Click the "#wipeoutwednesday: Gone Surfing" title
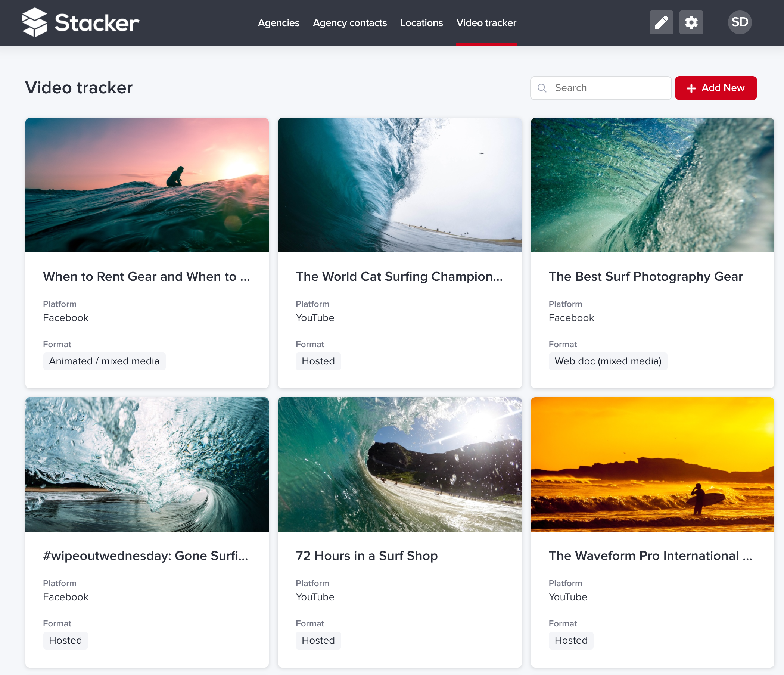The image size is (784, 675). point(145,556)
